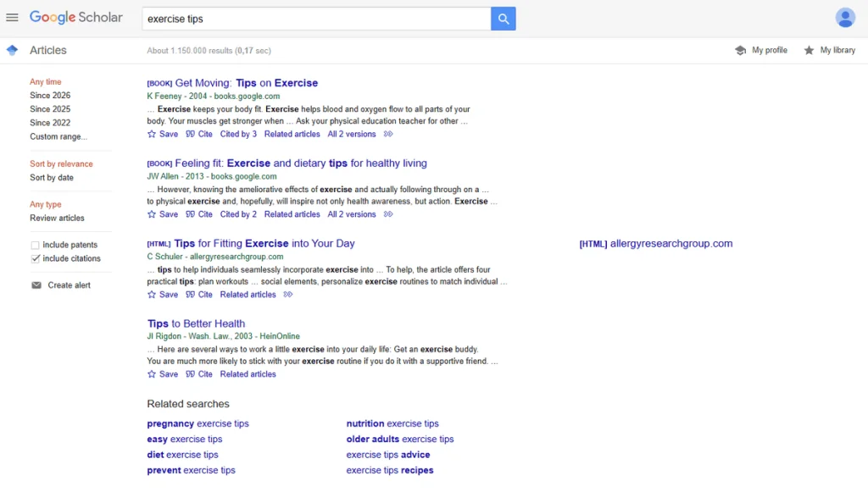Click the graduation cap My profile icon
This screenshot has height=492, width=868.
740,50
